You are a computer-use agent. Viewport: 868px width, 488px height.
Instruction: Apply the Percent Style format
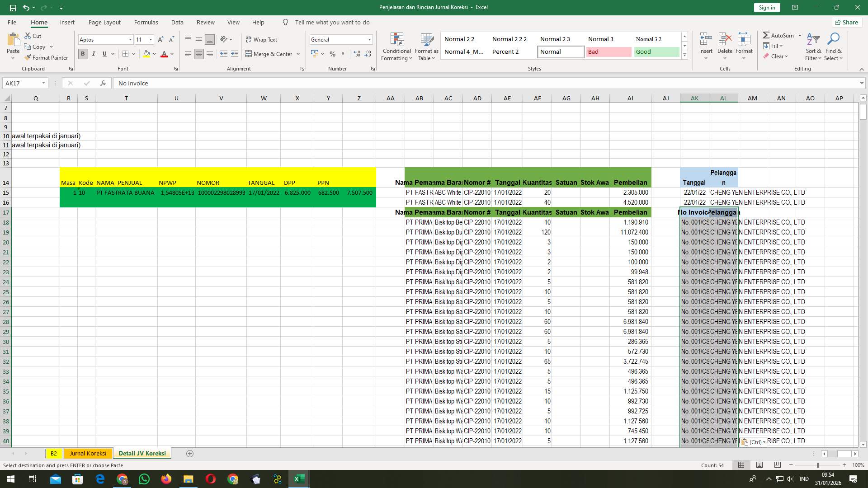(x=333, y=54)
